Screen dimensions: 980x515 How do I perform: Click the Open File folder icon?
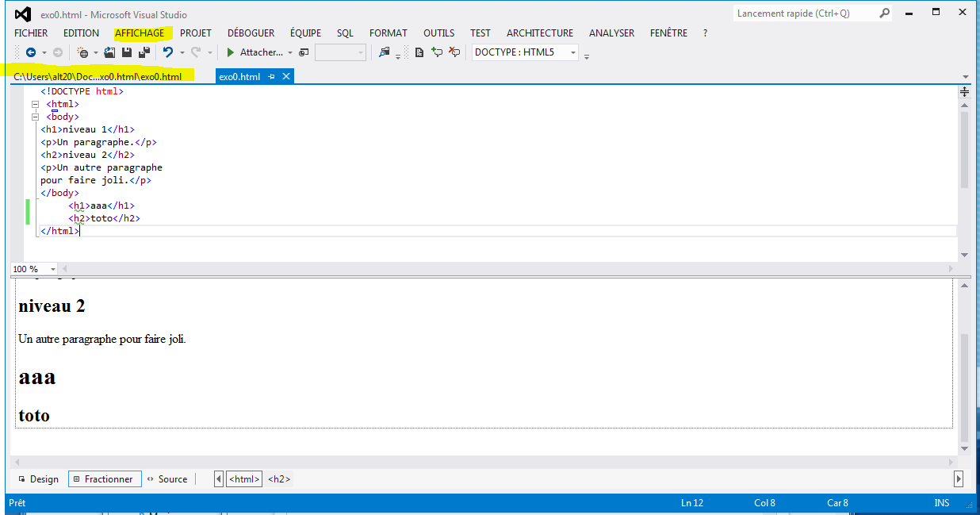pos(109,52)
